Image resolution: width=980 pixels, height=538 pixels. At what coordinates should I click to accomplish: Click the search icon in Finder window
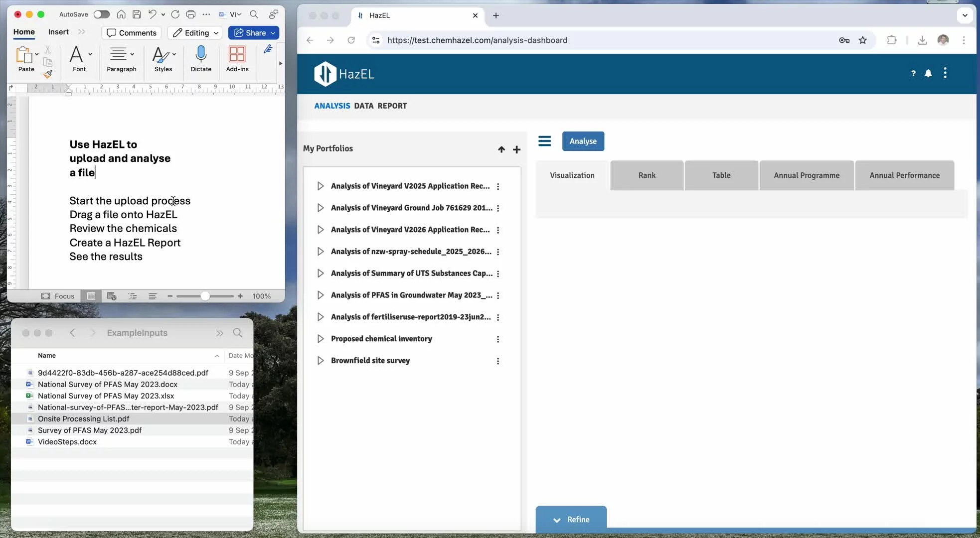pos(238,333)
